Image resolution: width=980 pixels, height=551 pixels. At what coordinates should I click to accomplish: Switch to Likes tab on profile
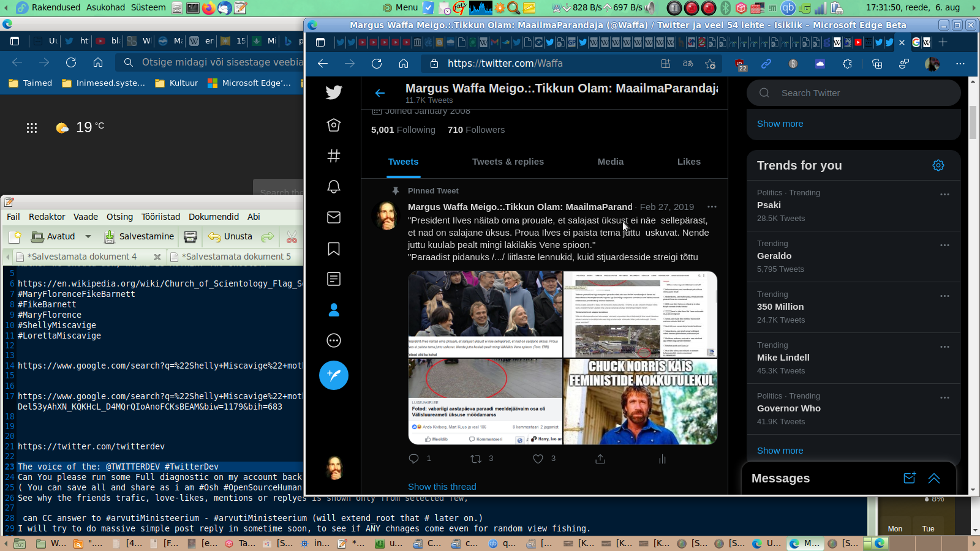click(689, 162)
